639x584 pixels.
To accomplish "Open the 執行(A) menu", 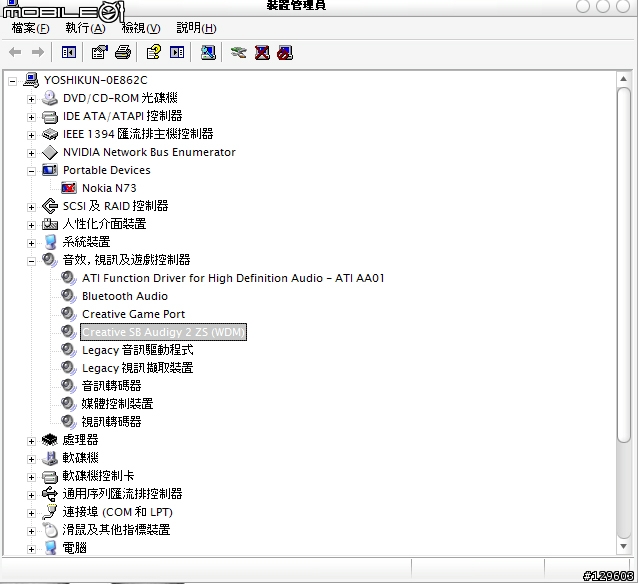I will pyautogui.click(x=85, y=28).
